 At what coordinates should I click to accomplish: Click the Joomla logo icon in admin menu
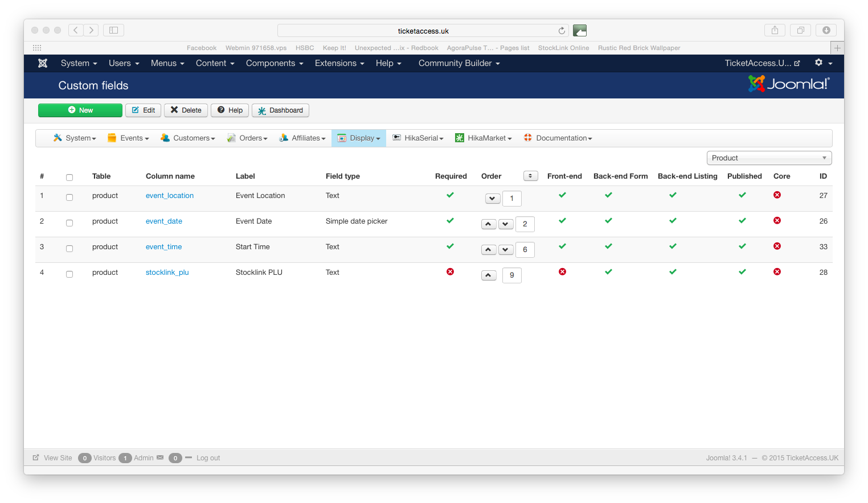[x=43, y=63]
